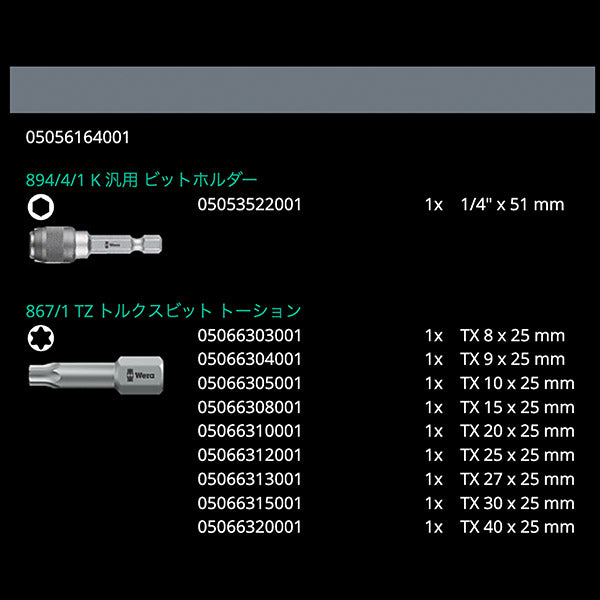Click the hexagon drive profile icon
This screenshot has height=600, width=600.
click(x=41, y=207)
